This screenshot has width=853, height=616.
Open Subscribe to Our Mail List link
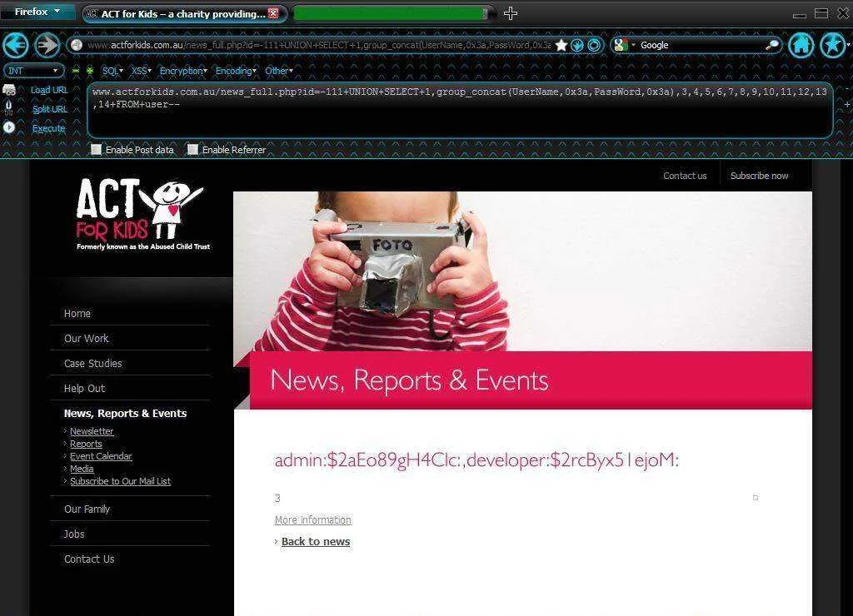[120, 481]
